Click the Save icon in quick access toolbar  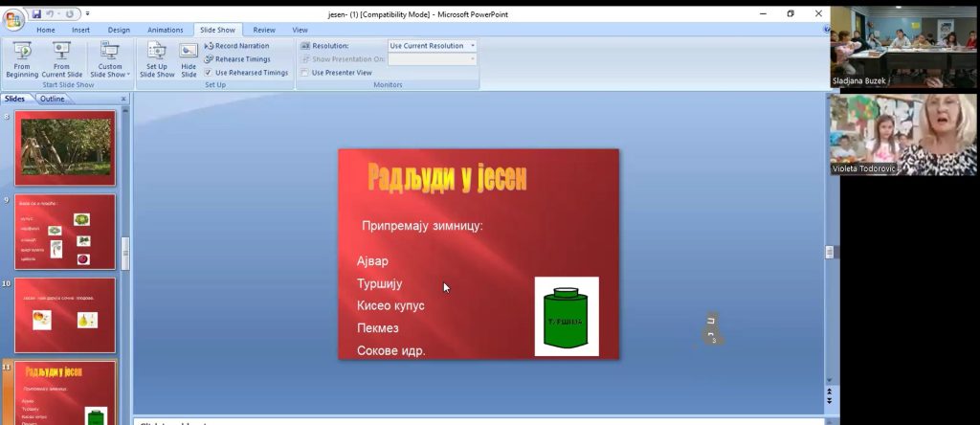[x=36, y=14]
